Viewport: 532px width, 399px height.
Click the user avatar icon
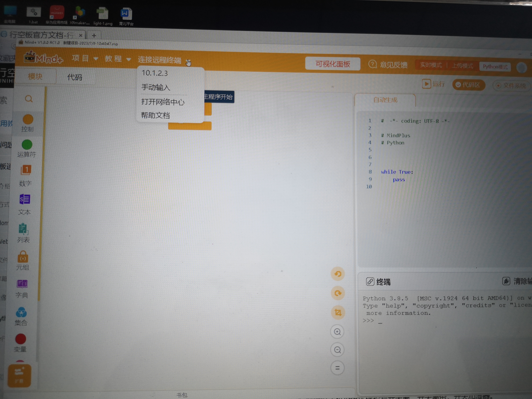(x=521, y=68)
